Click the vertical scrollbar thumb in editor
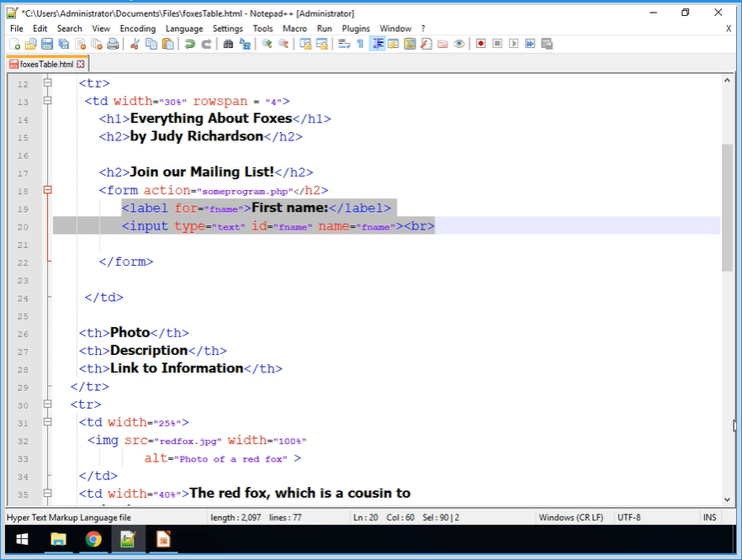The width and height of the screenshot is (742, 560). coord(727,206)
